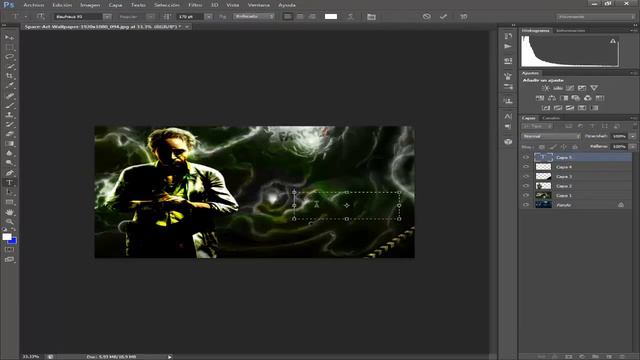Image resolution: width=640 pixels, height=360 pixels.
Task: Change screen mode at toolbar bottom
Action: [9, 259]
